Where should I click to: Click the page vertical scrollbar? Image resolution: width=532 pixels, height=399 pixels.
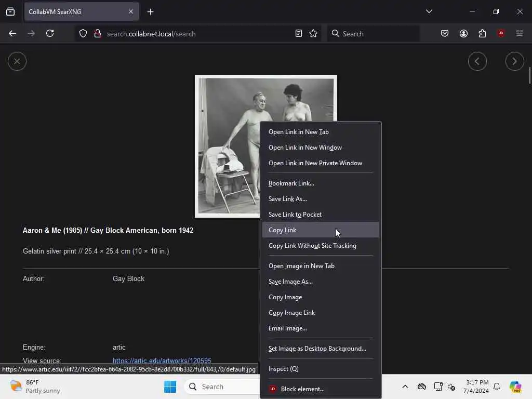point(529,75)
